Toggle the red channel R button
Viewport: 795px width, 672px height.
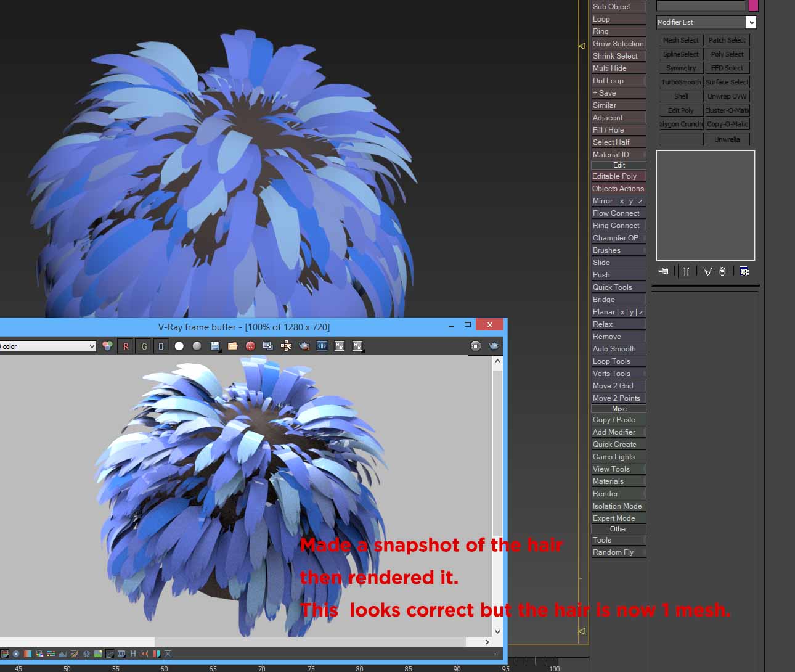(126, 346)
